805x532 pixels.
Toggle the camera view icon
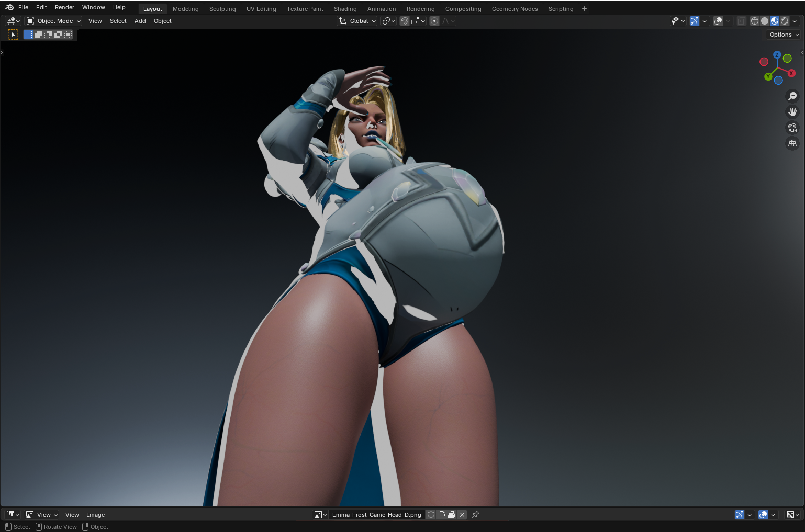tap(792, 128)
